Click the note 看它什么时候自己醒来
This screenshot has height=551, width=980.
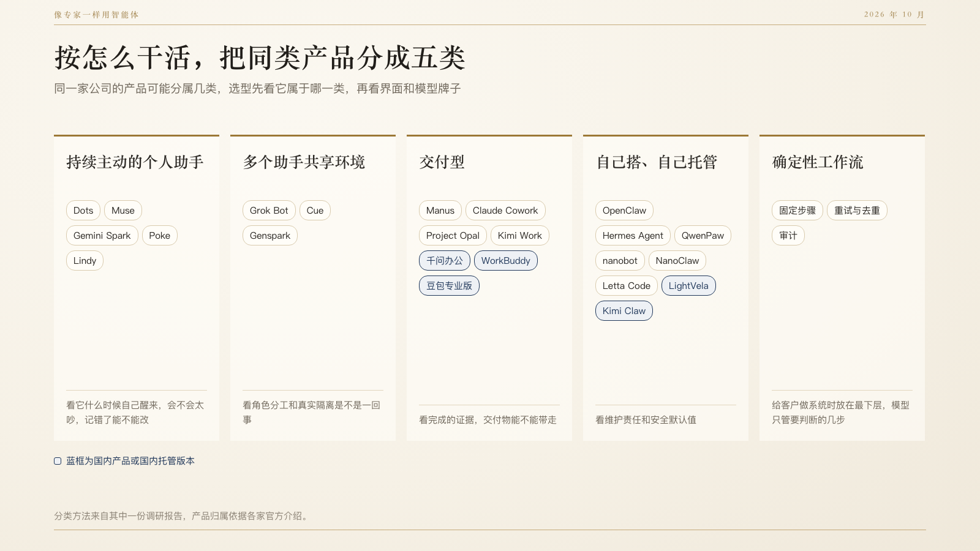(135, 413)
